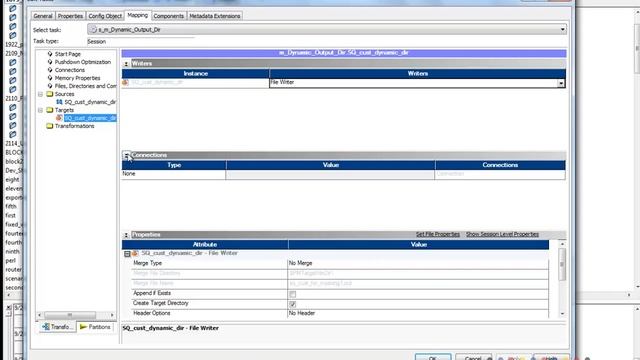640x360 pixels.
Task: Collapse the SQ_cust_dynamic_dir - File Writer group
Action: coord(127,254)
